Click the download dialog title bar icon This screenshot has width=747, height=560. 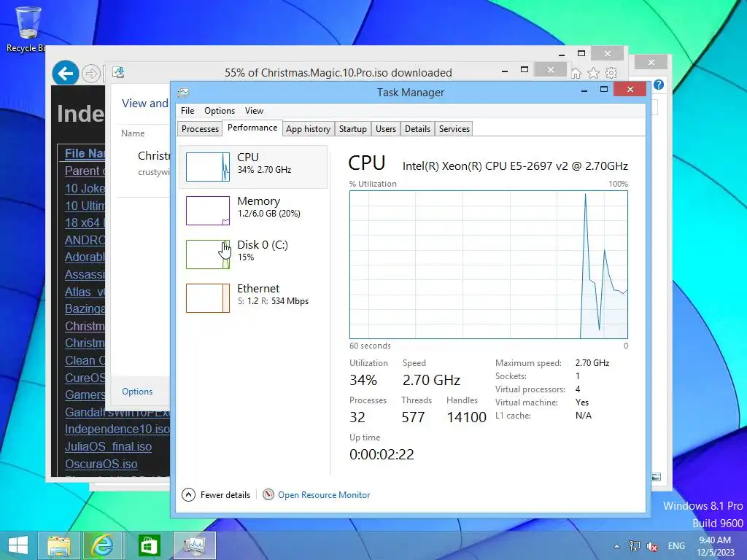pos(118,72)
